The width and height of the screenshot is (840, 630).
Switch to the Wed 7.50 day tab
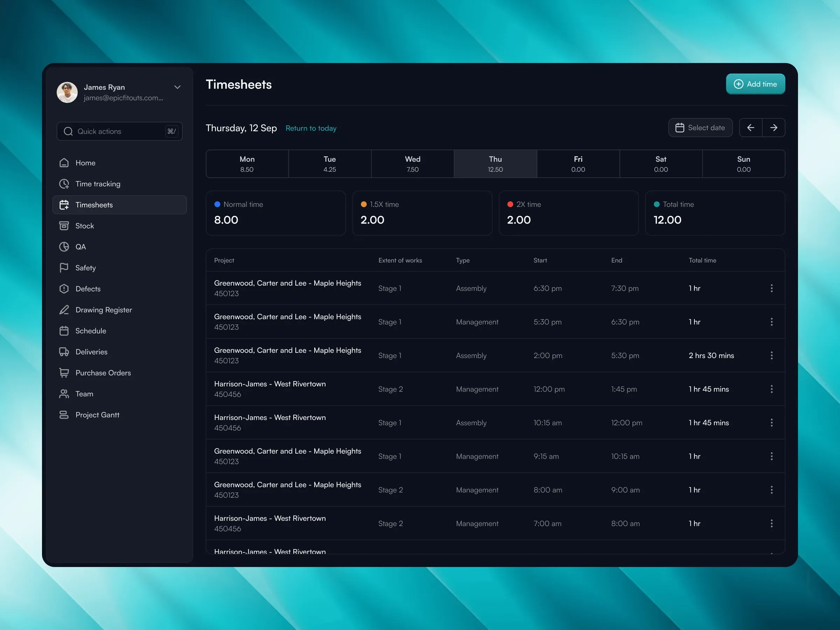tap(412, 164)
